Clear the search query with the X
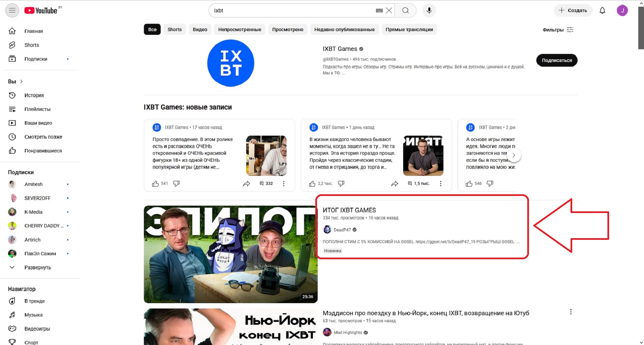 [389, 10]
